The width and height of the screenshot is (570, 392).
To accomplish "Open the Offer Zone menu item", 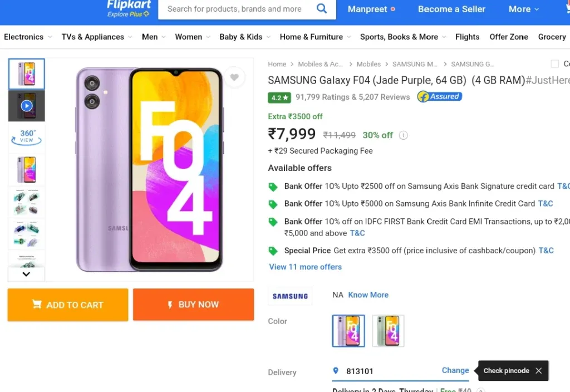I will (x=509, y=37).
